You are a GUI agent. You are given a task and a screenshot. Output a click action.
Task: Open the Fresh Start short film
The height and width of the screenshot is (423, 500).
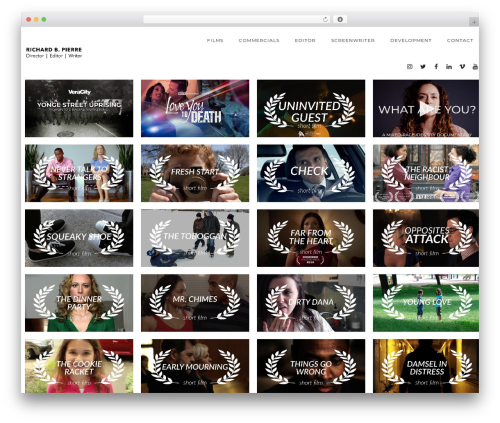195,173
